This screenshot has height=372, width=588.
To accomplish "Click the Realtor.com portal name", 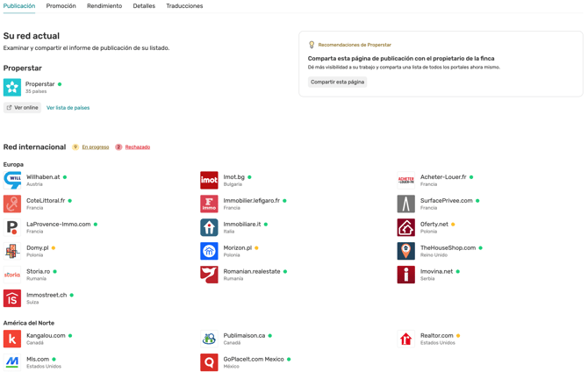I will [x=437, y=336].
